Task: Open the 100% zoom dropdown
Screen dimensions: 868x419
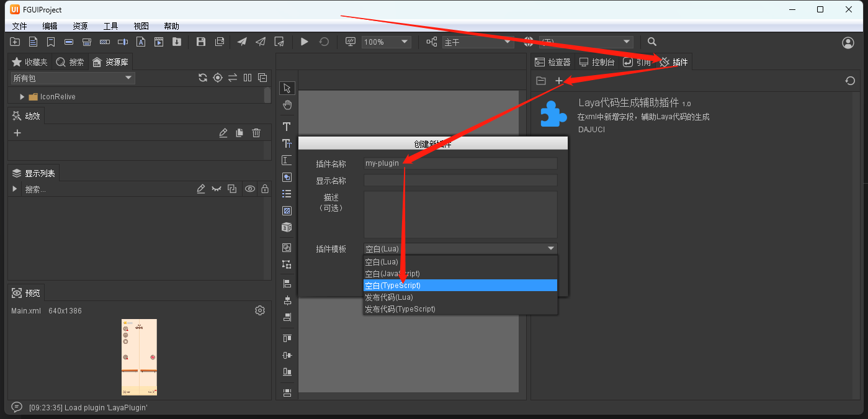Action: tap(386, 42)
